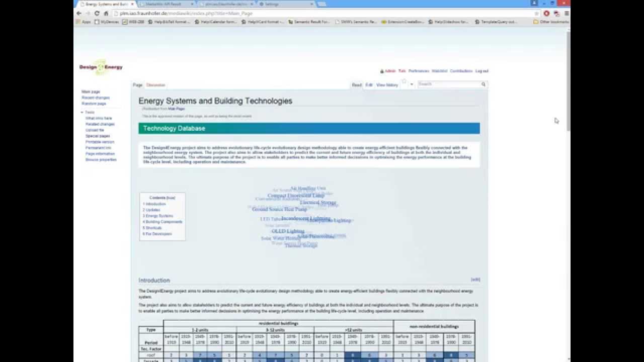Screen dimensions: 644x362
Task: Click Upload file in sidebar
Action: pyautogui.click(x=95, y=130)
